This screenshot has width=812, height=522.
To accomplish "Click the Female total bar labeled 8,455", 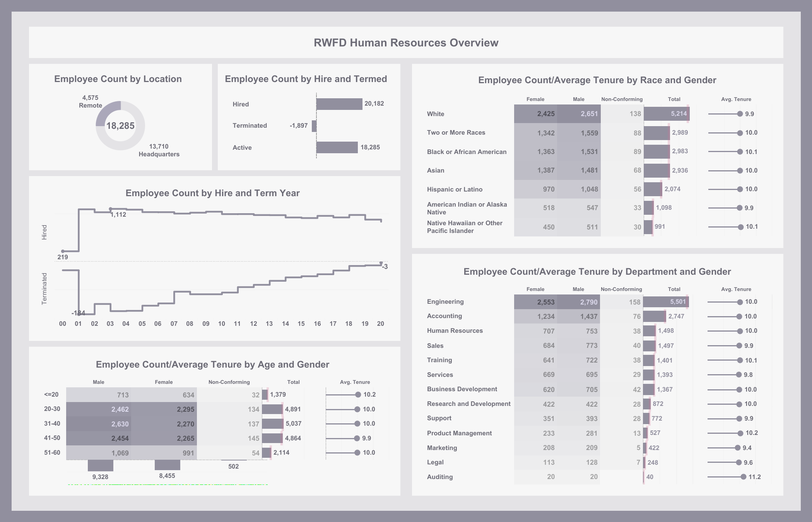I will click(x=167, y=465).
